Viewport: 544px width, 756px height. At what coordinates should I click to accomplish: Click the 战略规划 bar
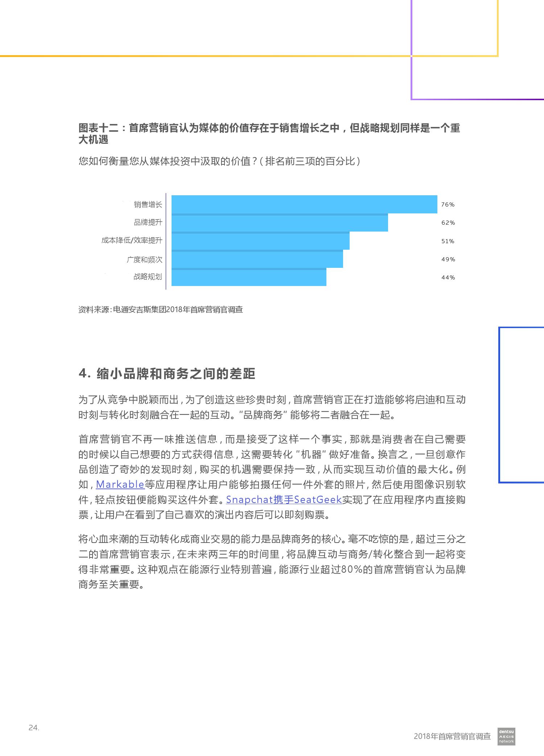click(248, 277)
